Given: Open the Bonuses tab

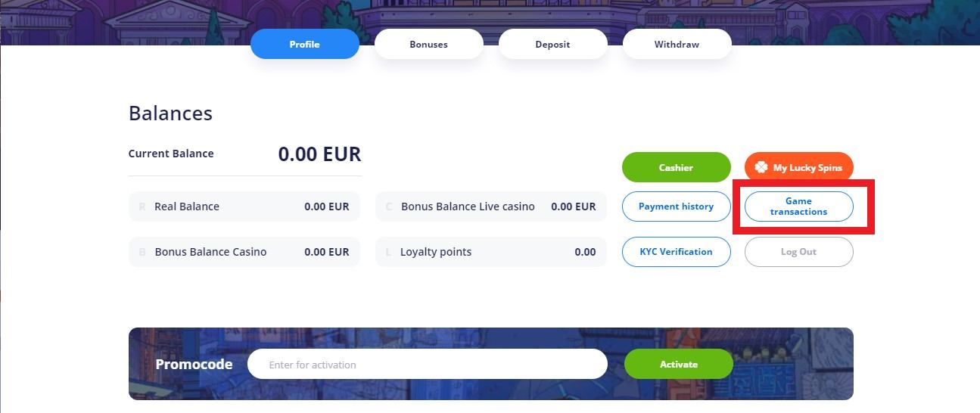Looking at the screenshot, I should [428, 45].
